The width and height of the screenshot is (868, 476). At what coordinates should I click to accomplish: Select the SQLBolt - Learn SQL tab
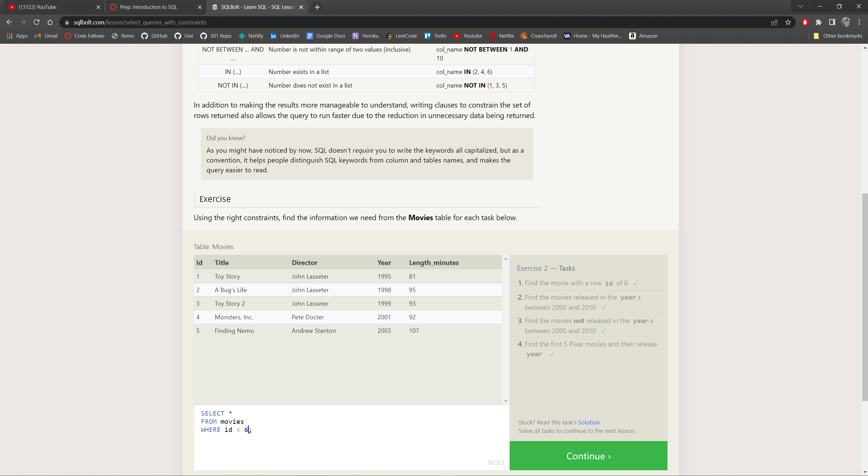pos(258,7)
